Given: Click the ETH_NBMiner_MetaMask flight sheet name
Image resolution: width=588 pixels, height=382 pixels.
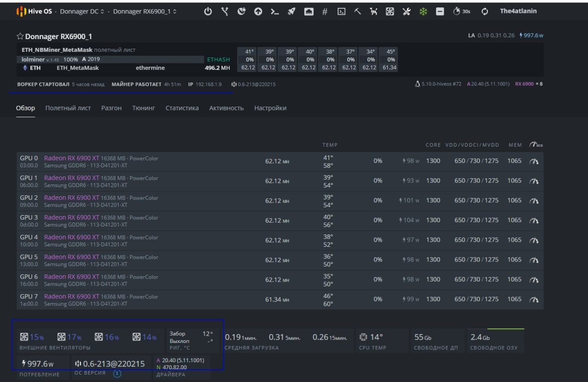Looking at the screenshot, I should coord(57,50).
